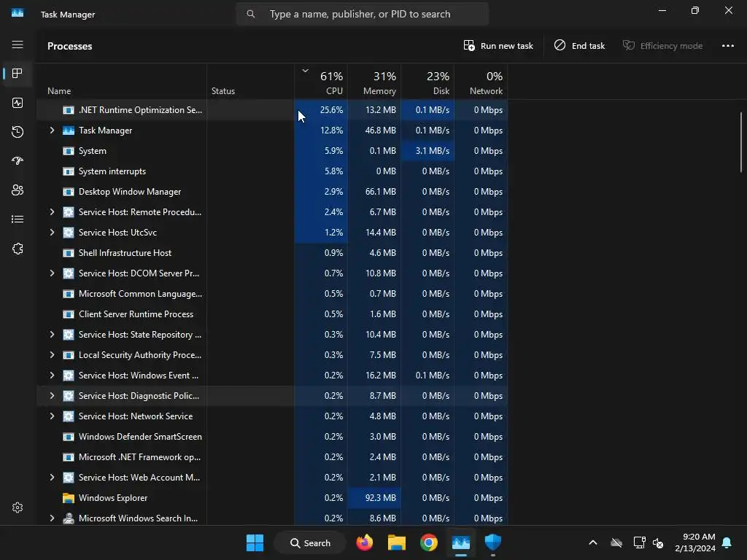Open the Users page icon
Viewport: 747px width, 560px height.
tap(18, 190)
